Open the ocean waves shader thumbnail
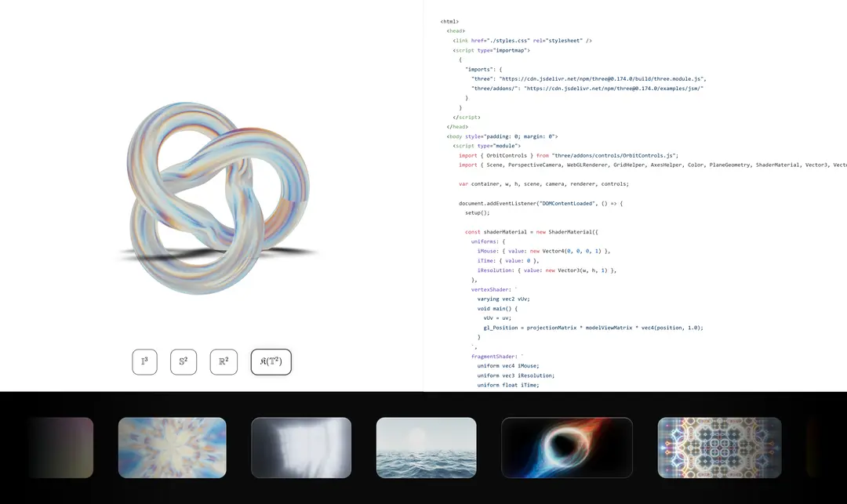847x504 pixels. [x=426, y=448]
